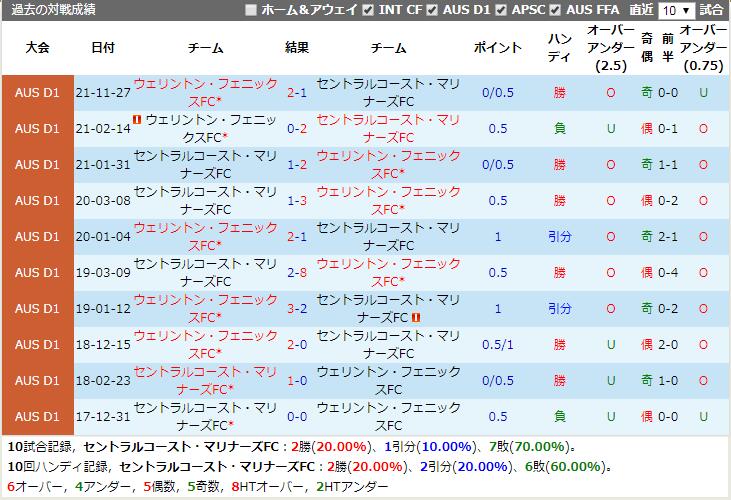The height and width of the screenshot is (500, 731).
Task: Click half-time score 2-1 on 20-01-04
Action: coord(668,237)
